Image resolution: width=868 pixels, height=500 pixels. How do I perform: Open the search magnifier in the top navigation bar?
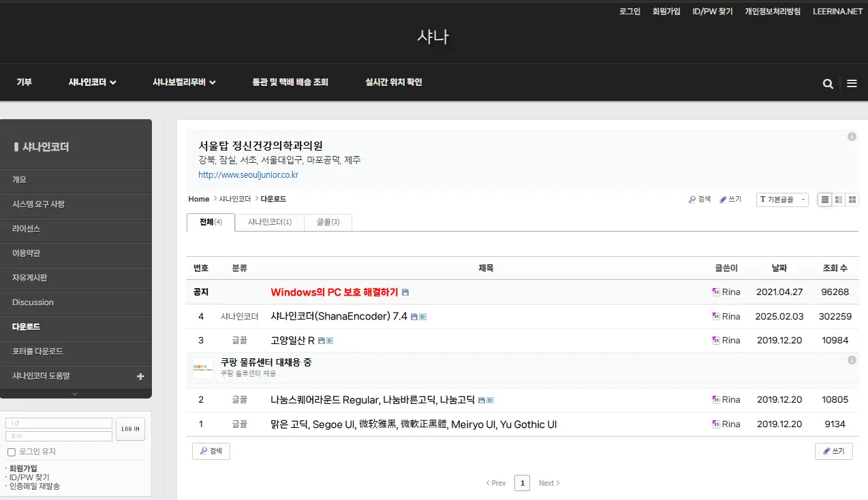pos(828,84)
